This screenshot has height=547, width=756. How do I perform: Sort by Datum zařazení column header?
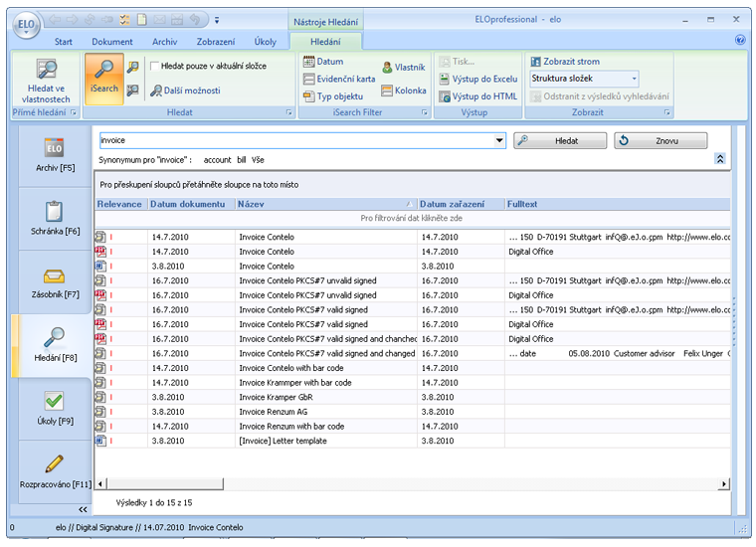click(461, 204)
